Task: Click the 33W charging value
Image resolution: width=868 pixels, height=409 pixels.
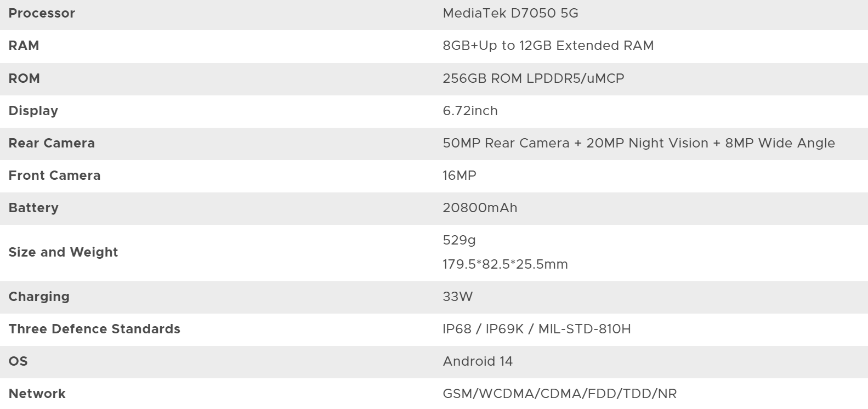Action: click(x=457, y=297)
